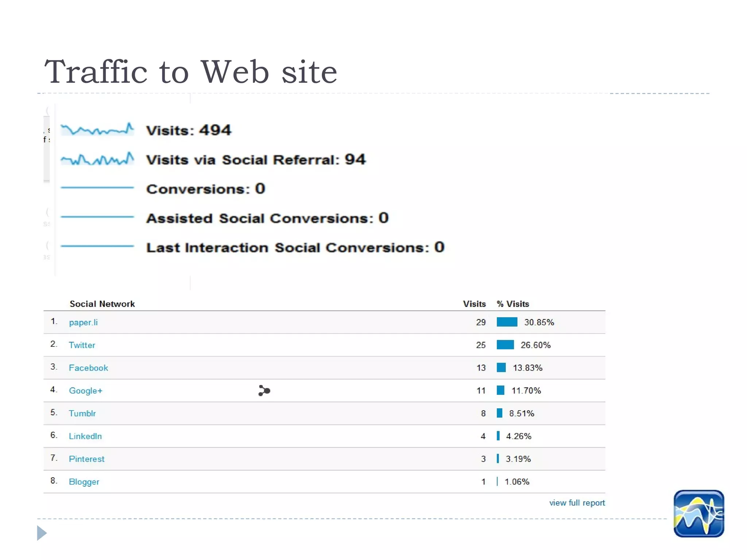Click the view full report link
This screenshot has width=747, height=560.
click(577, 503)
